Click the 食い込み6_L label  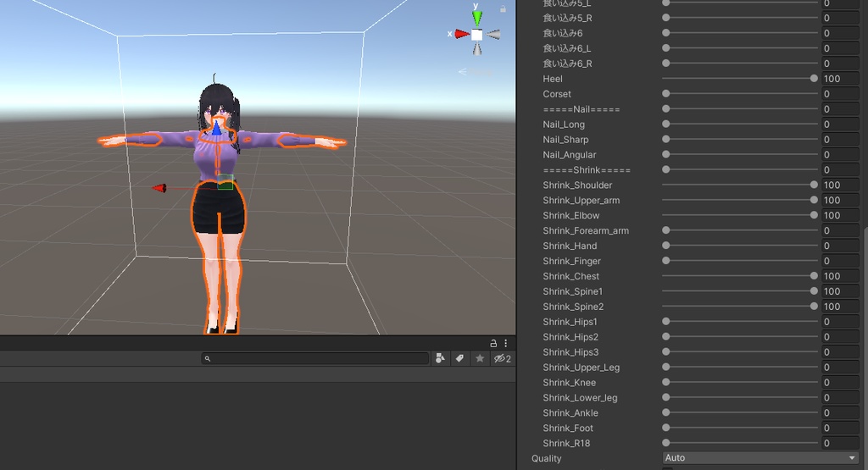click(x=567, y=48)
